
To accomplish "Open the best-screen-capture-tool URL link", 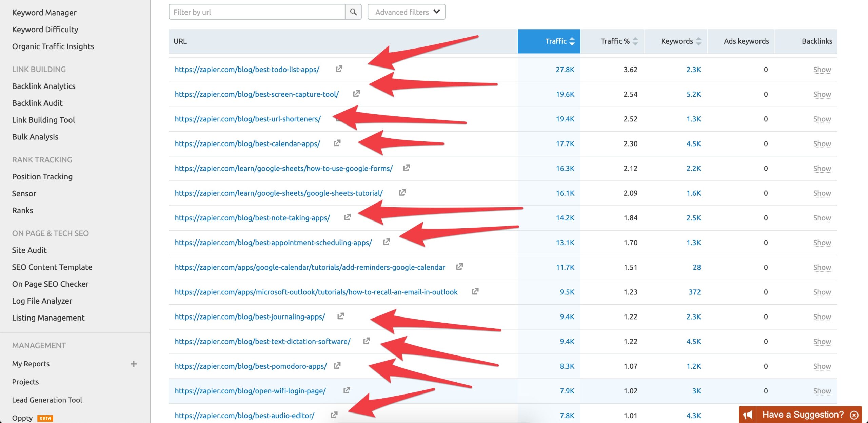I will pyautogui.click(x=257, y=94).
